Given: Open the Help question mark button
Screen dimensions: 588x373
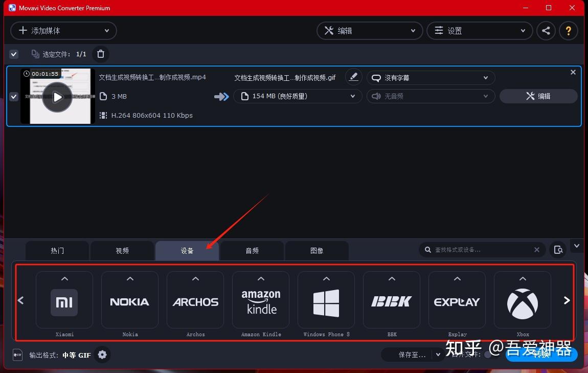Looking at the screenshot, I should [568, 31].
